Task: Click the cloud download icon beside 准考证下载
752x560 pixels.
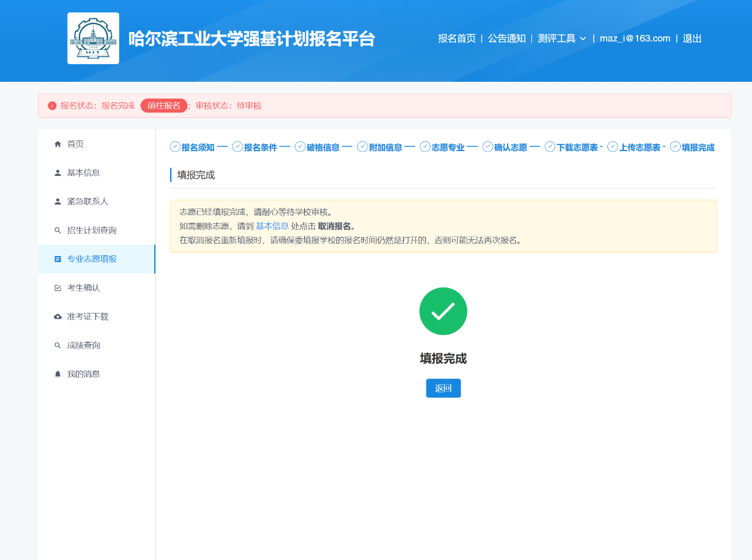Action: tap(58, 316)
